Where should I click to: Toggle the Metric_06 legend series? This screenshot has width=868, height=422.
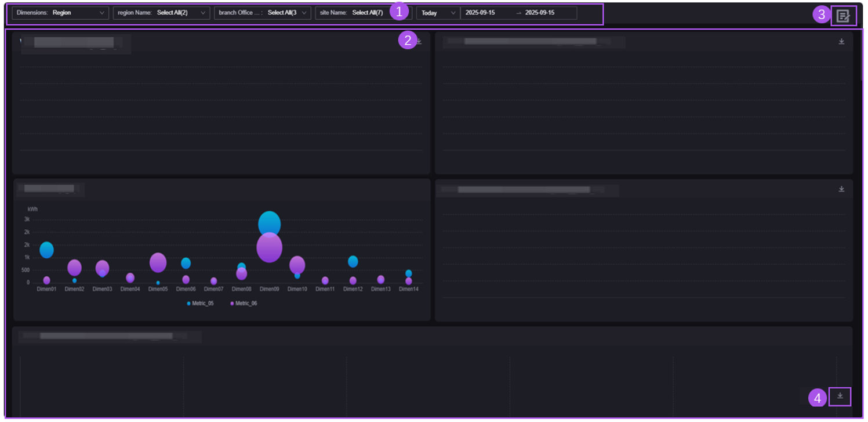click(x=244, y=304)
